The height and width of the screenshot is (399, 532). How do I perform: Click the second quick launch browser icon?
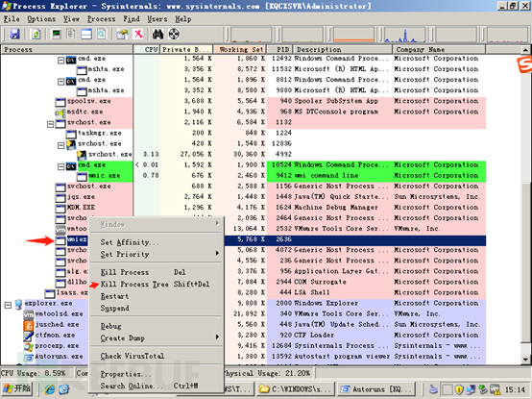pos(64,389)
